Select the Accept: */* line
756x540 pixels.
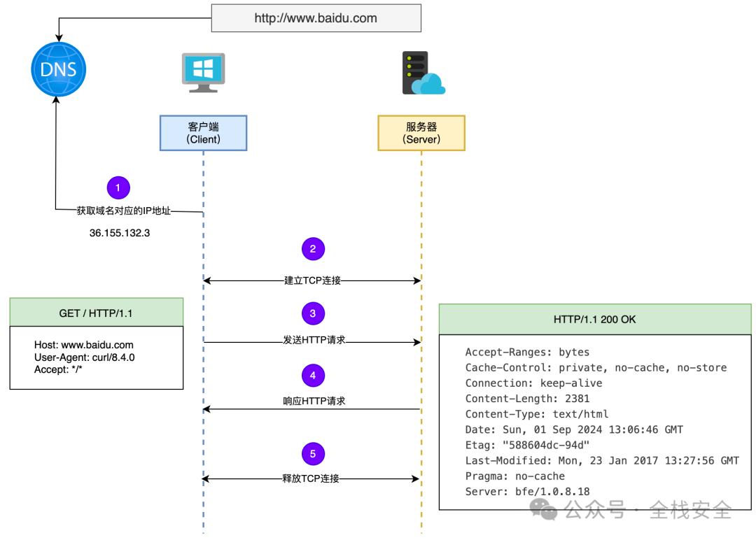click(x=58, y=369)
